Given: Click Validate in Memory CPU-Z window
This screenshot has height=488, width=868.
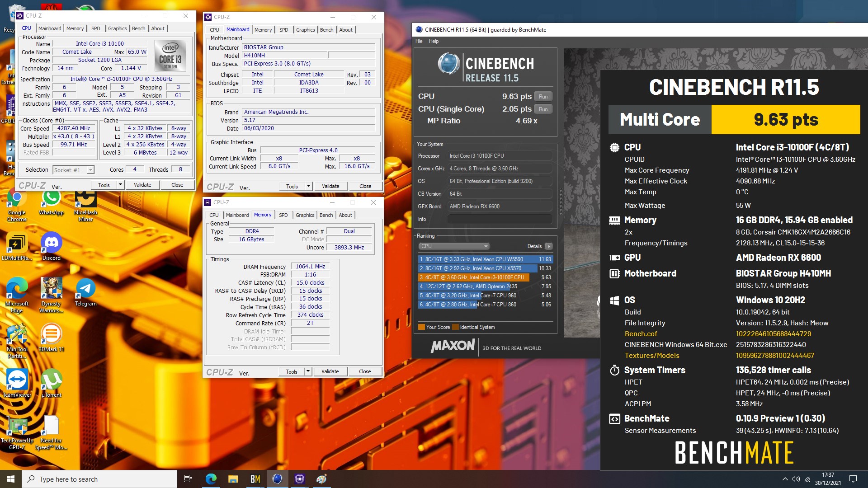Looking at the screenshot, I should (x=330, y=371).
